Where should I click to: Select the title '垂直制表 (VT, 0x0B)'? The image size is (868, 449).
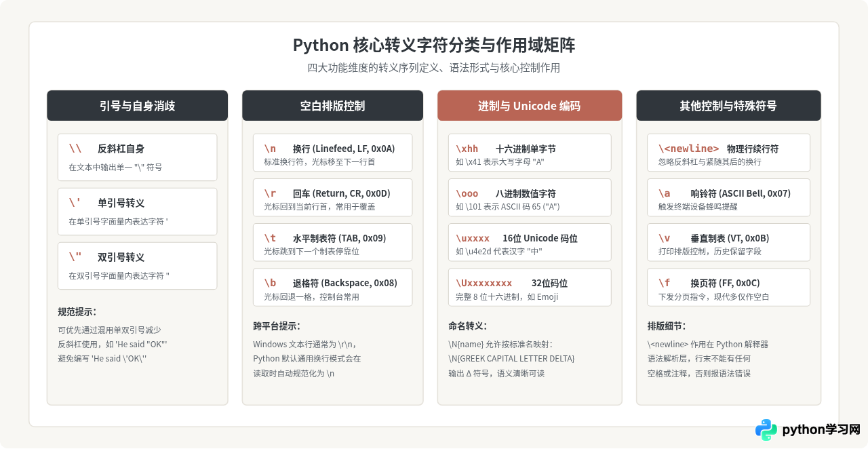tap(730, 238)
